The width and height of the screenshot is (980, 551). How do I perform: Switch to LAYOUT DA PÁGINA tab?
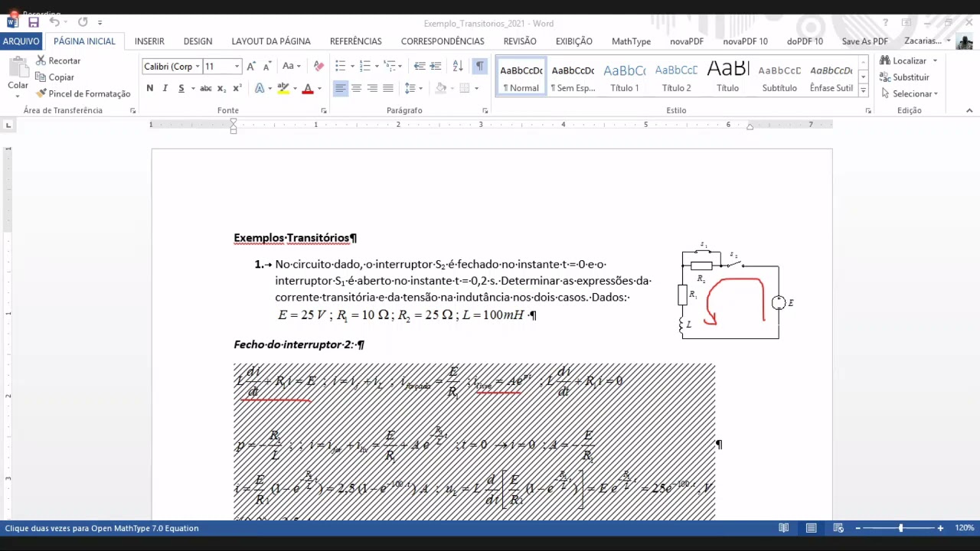pyautogui.click(x=271, y=41)
